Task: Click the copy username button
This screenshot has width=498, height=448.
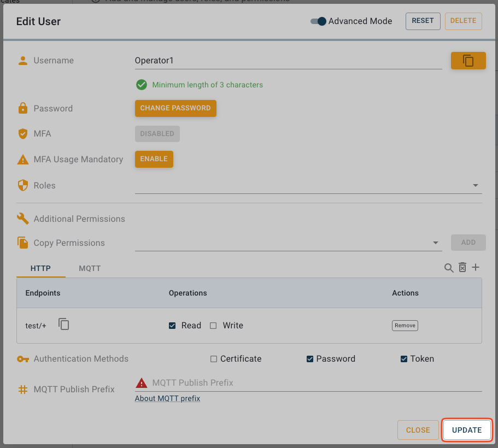Action: tap(468, 61)
